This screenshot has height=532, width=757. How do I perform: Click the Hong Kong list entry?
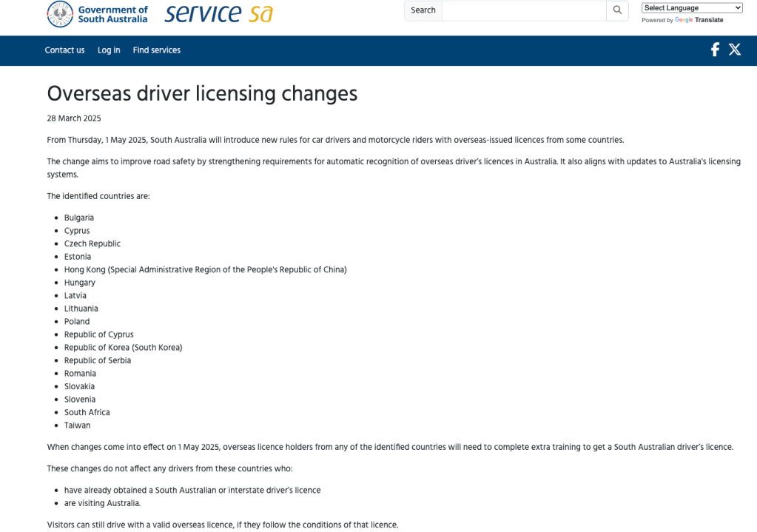(x=205, y=269)
